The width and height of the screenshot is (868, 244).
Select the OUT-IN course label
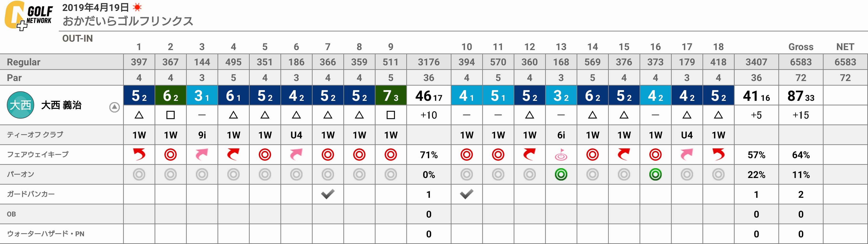(x=78, y=38)
